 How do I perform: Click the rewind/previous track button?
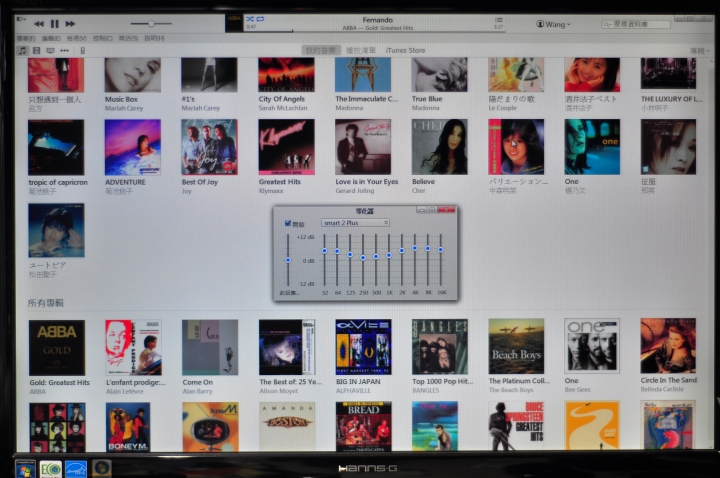[x=39, y=24]
